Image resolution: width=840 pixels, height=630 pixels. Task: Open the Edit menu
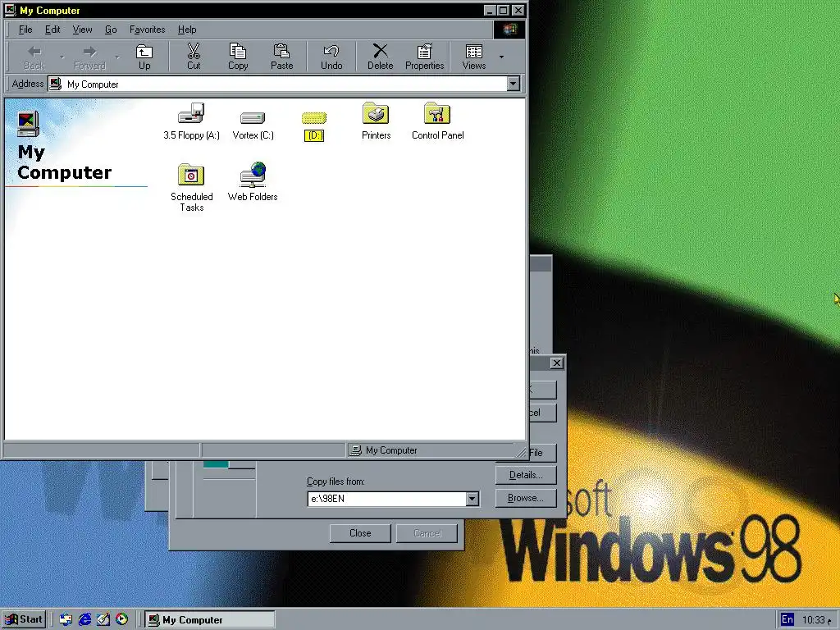click(x=52, y=30)
